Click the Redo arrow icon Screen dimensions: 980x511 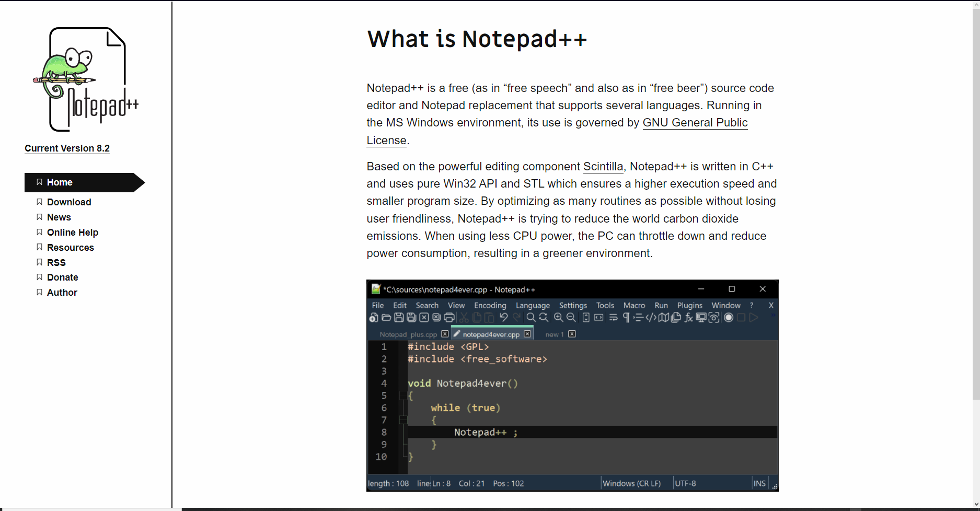pos(516,317)
